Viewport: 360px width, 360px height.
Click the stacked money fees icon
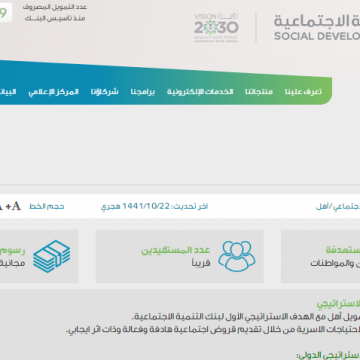52,256
